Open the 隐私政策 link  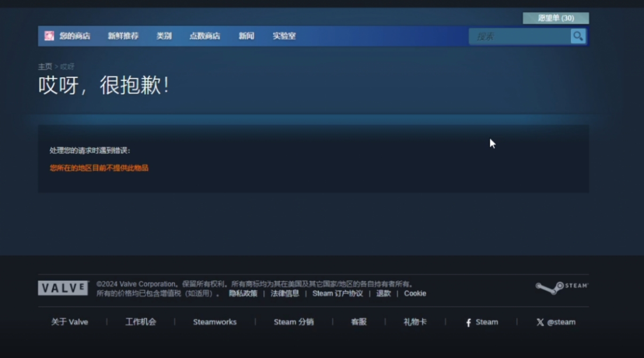[244, 293]
